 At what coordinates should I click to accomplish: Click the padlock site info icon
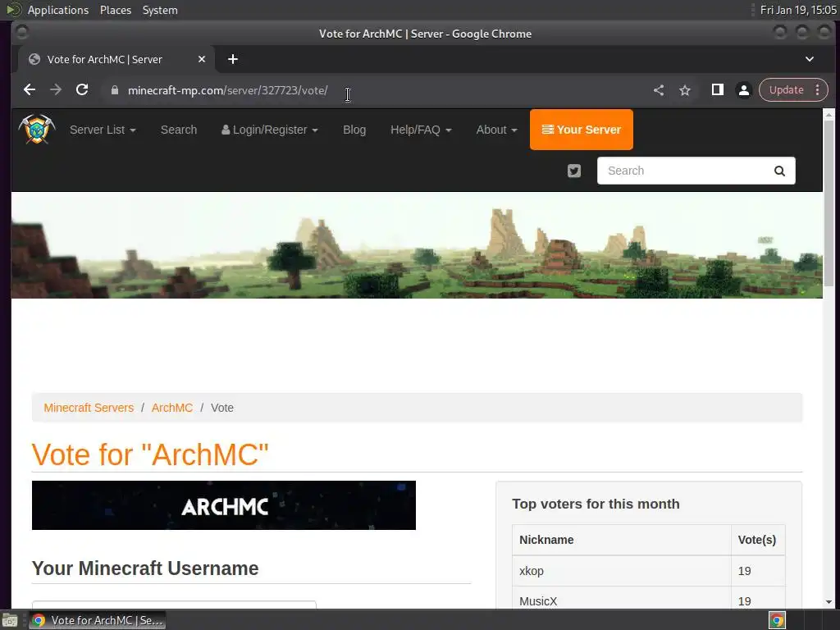tap(114, 90)
